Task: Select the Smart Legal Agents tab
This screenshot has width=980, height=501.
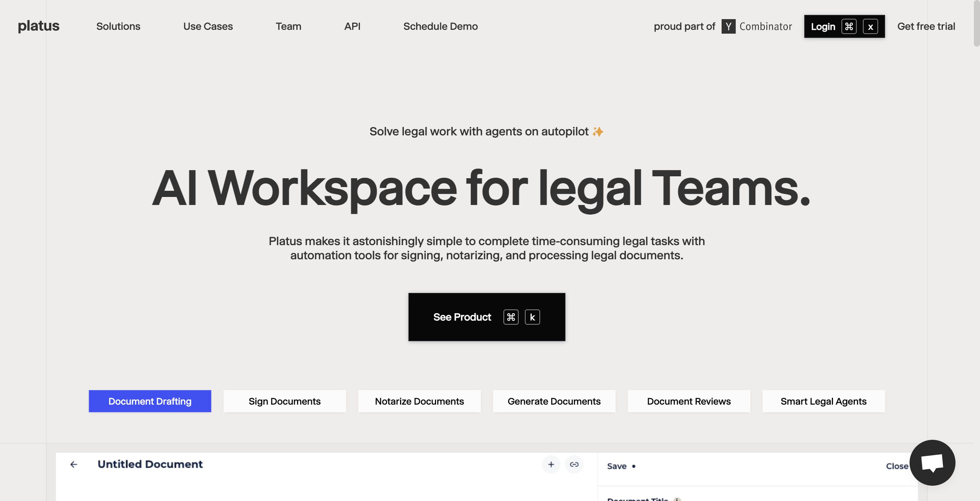Action: point(824,401)
